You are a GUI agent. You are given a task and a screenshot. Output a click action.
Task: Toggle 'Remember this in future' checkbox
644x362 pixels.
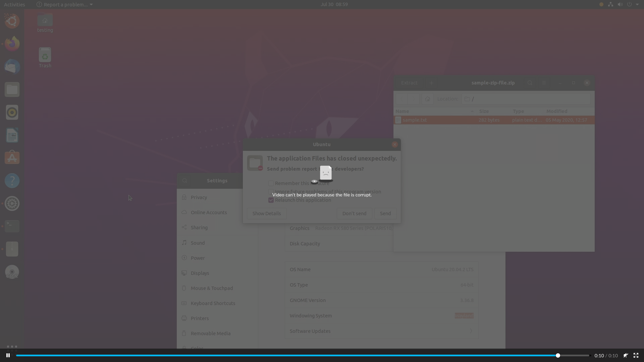(271, 183)
